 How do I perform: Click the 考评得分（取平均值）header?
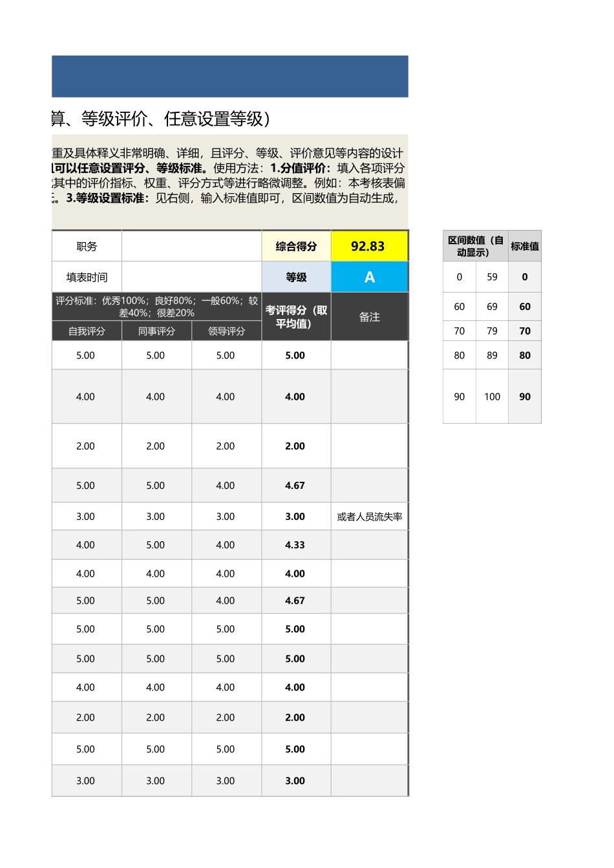296,316
